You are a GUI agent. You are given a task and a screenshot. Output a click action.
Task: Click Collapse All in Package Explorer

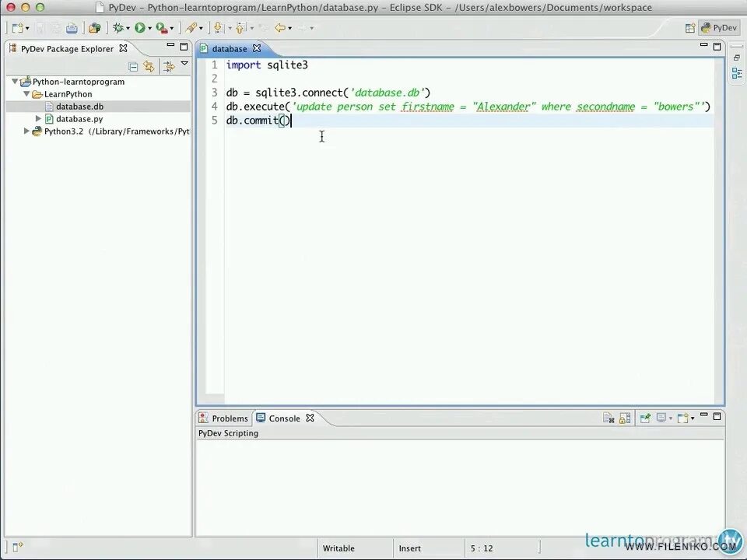click(133, 67)
